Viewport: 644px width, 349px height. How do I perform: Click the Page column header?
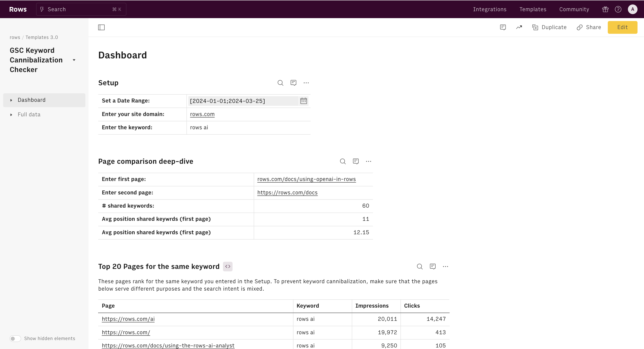pyautogui.click(x=195, y=306)
